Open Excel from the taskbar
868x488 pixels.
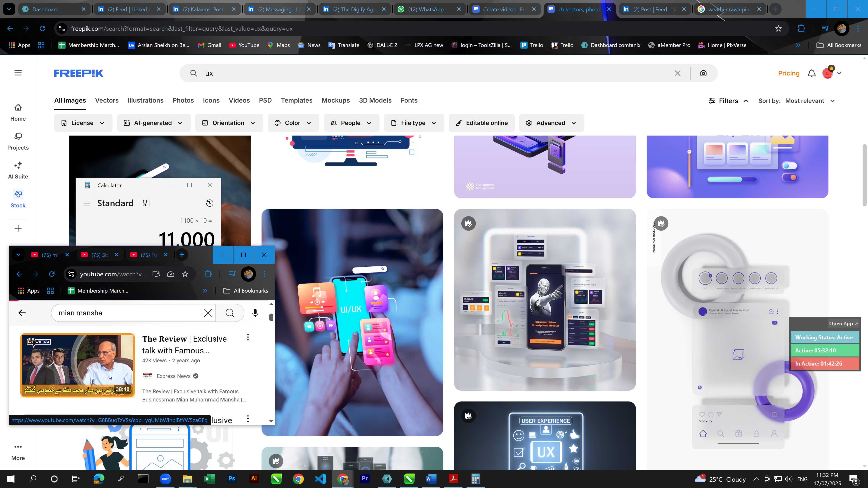[x=209, y=479]
